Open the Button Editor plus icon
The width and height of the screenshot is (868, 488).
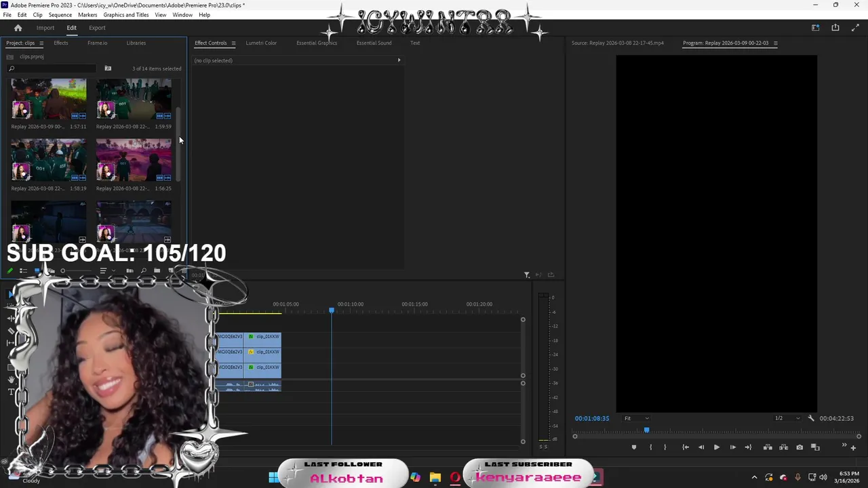(x=853, y=448)
